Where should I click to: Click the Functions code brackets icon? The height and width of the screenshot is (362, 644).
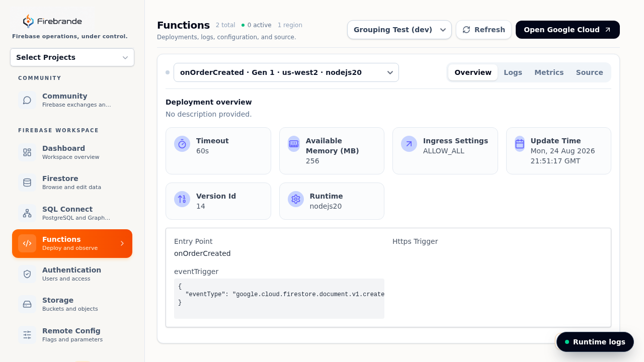(27, 243)
